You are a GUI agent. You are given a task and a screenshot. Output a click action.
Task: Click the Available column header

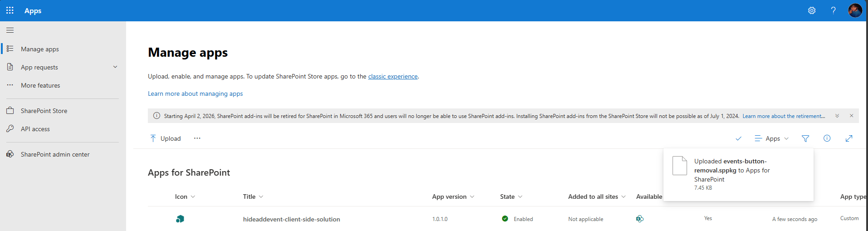pyautogui.click(x=649, y=197)
